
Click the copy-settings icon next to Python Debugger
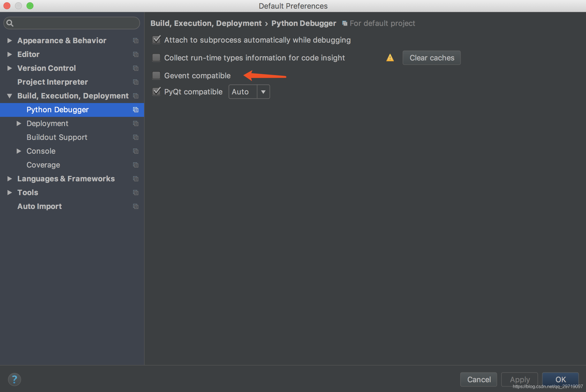[x=135, y=110]
